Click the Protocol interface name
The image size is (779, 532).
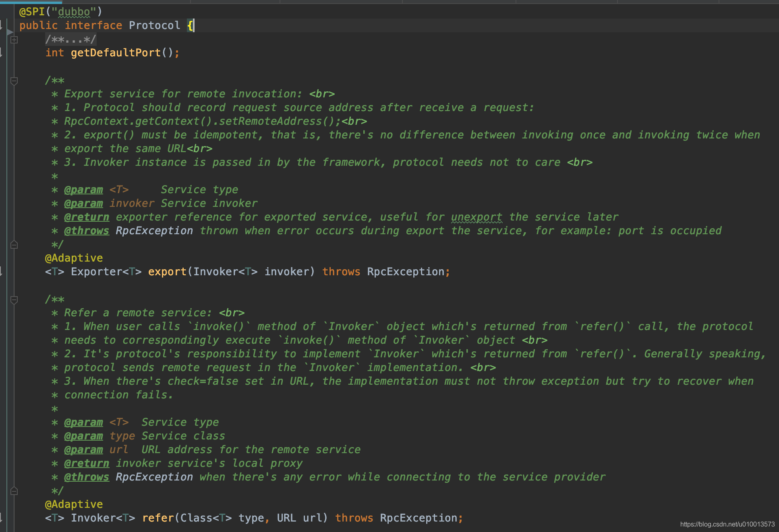[x=154, y=25]
